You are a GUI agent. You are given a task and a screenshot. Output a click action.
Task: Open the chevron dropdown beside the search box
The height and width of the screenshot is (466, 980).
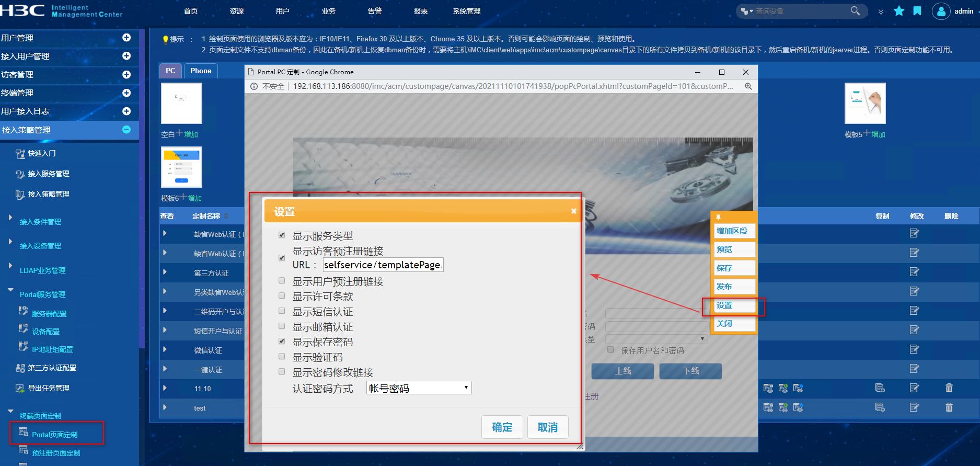[x=881, y=12]
